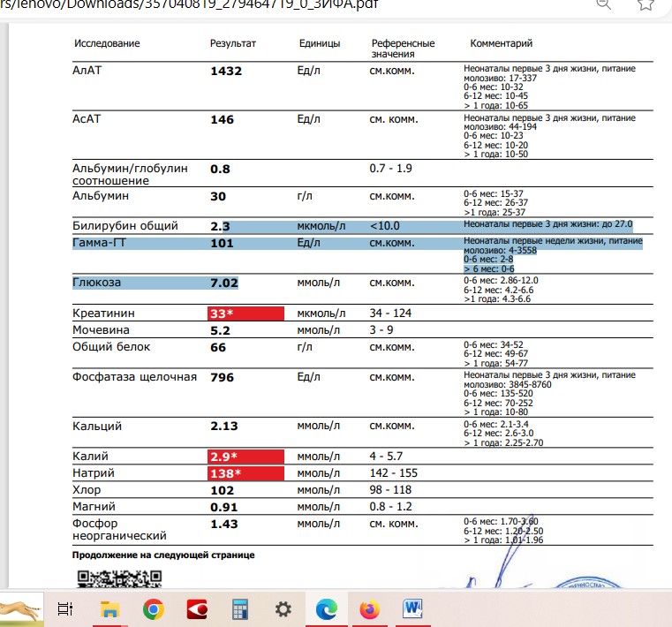Click the QR code on the page

[119, 578]
